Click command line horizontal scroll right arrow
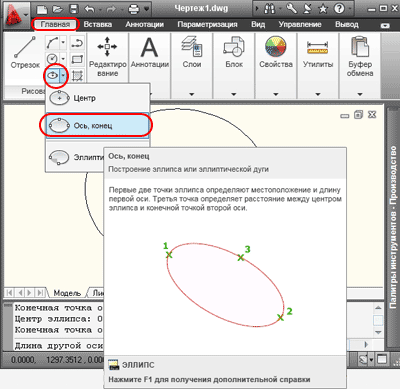This screenshot has width=400, height=389. pos(366,344)
